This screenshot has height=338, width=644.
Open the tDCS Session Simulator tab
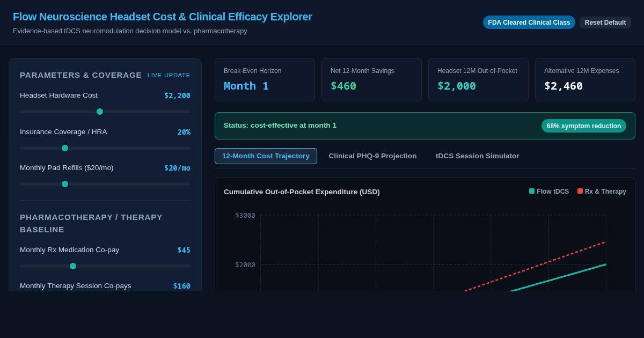(478, 156)
